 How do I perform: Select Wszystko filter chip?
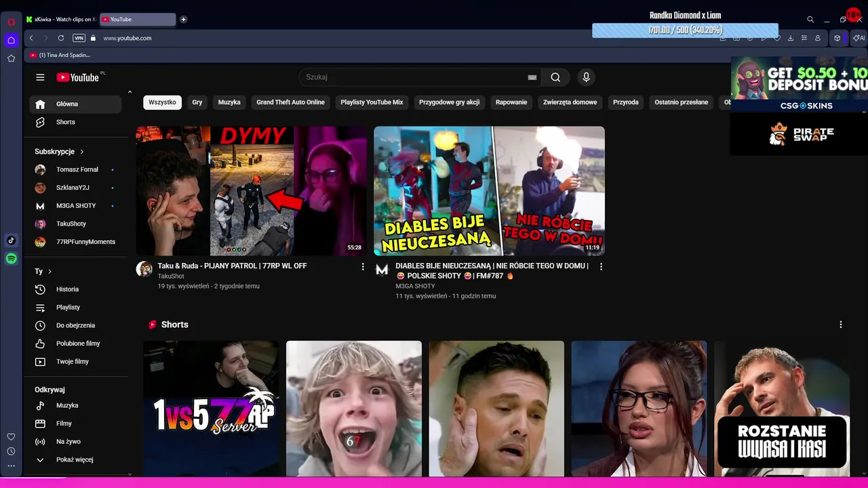tap(162, 102)
